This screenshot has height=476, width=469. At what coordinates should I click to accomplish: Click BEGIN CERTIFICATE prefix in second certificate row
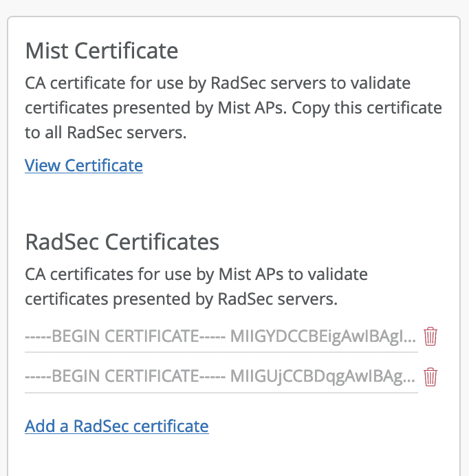[x=125, y=376]
